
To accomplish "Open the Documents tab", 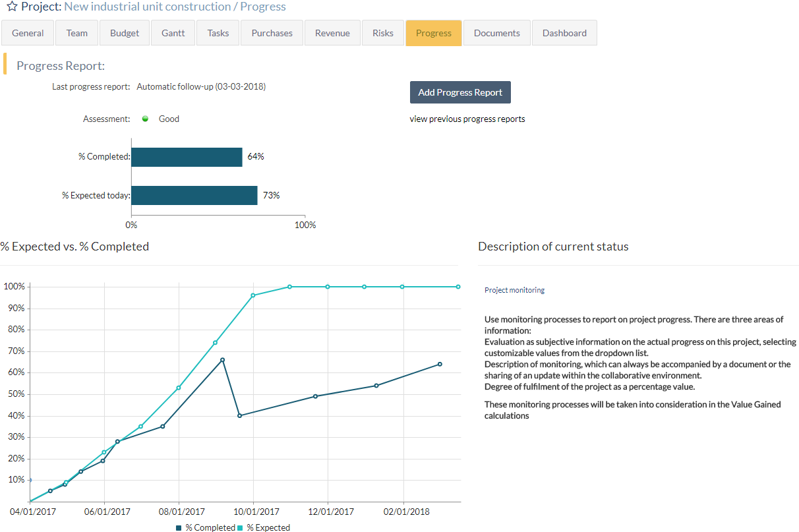I will point(496,32).
